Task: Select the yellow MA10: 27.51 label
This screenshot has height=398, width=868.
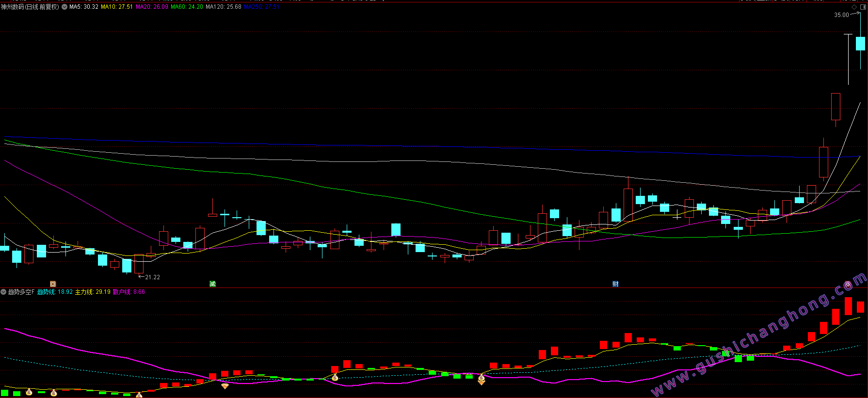Action: (x=117, y=7)
